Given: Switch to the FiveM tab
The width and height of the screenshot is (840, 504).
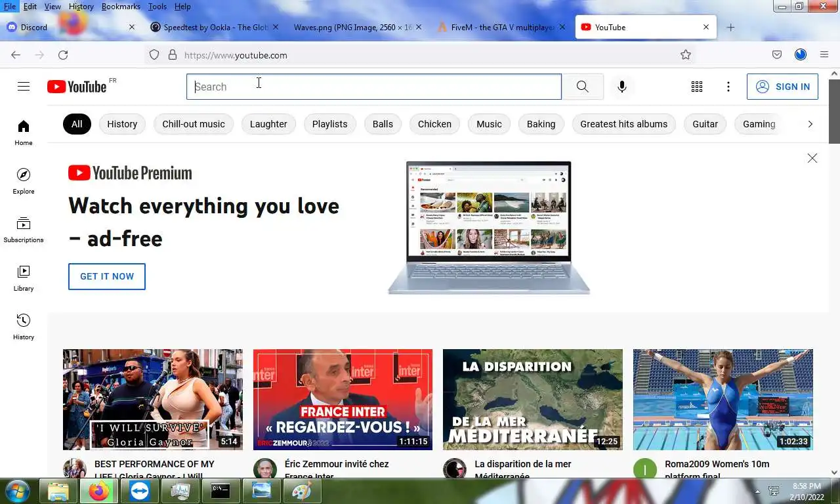Looking at the screenshot, I should coord(501,28).
